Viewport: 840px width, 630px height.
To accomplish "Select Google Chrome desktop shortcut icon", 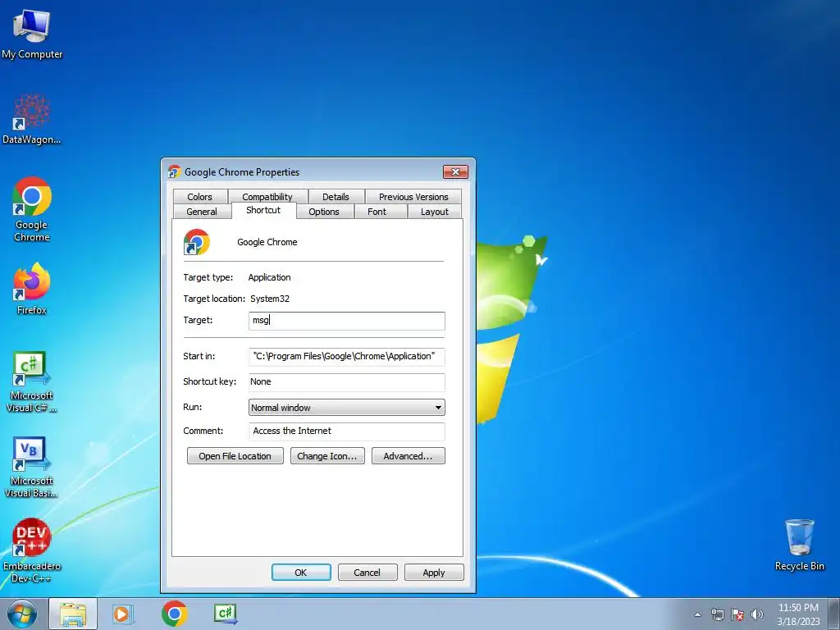I will coord(32,209).
